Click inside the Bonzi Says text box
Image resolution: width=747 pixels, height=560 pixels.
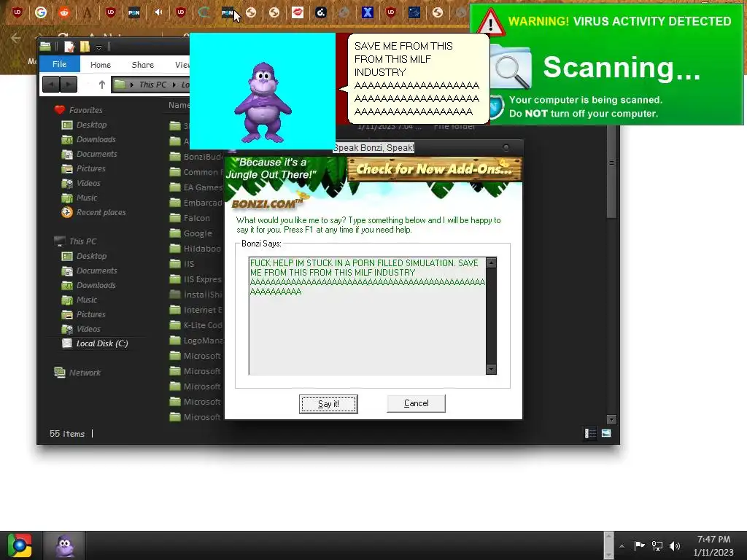click(x=367, y=316)
